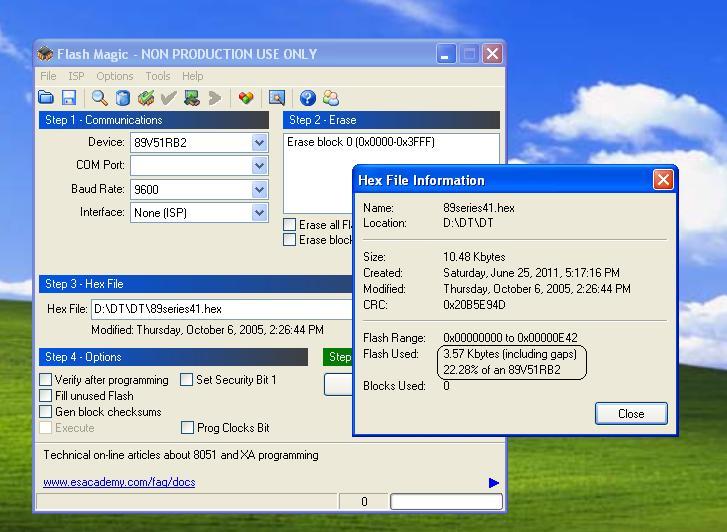This screenshot has width=727, height=532.
Task: Expand the Device dropdown showing 89V51RB2
Action: click(259, 142)
